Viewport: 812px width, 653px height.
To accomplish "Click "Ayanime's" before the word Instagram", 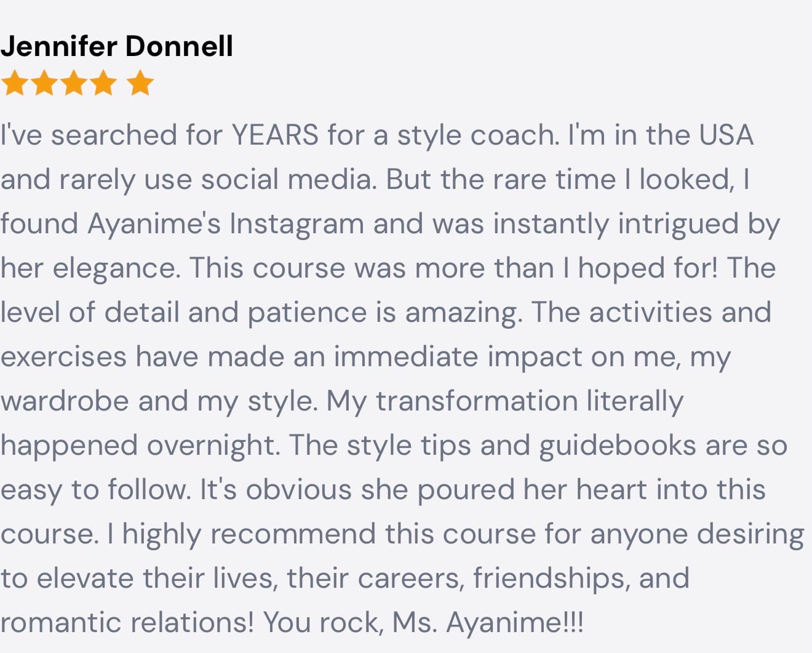I will click(x=154, y=223).
